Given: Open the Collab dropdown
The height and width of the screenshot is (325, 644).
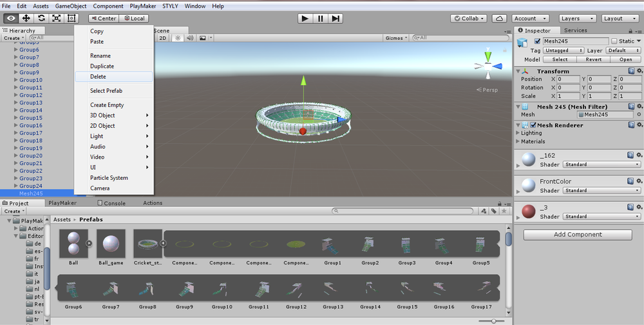Looking at the screenshot, I should 469,19.
